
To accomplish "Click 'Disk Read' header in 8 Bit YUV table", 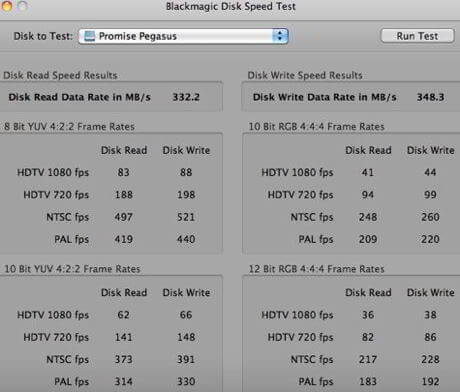I will click(124, 150).
